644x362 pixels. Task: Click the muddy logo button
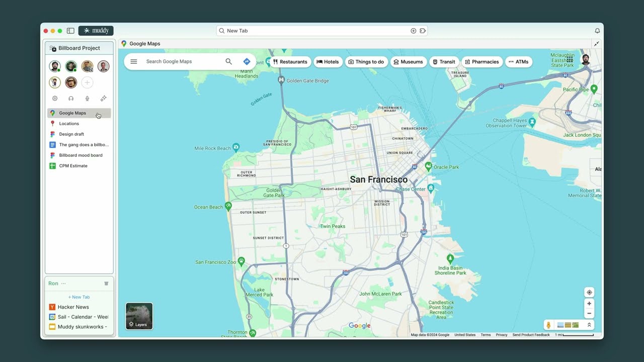[96, 31]
